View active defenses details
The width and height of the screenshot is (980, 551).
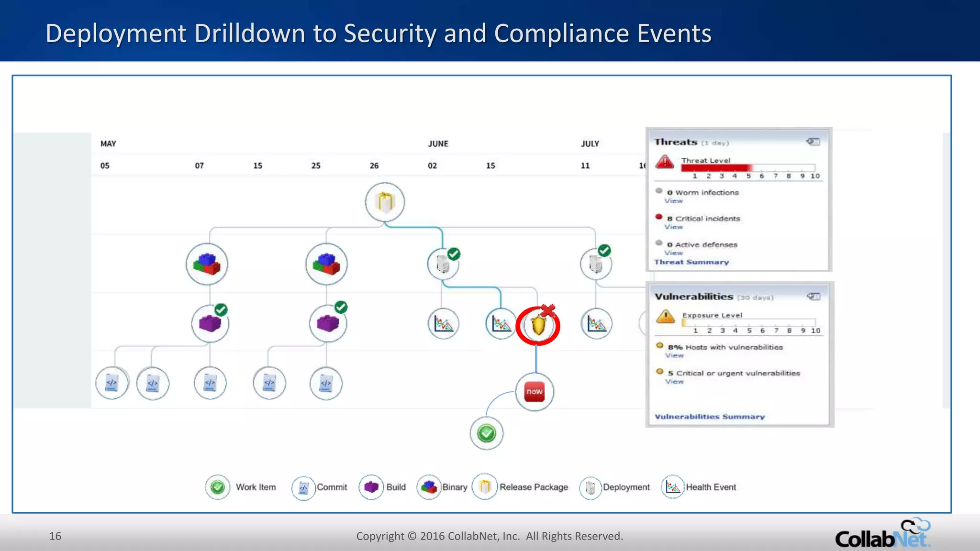click(x=673, y=253)
